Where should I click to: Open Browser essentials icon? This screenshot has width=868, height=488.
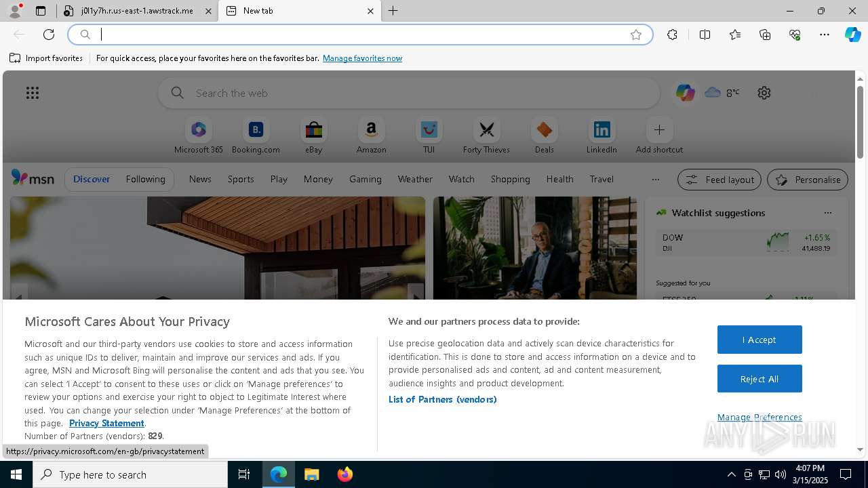795,35
